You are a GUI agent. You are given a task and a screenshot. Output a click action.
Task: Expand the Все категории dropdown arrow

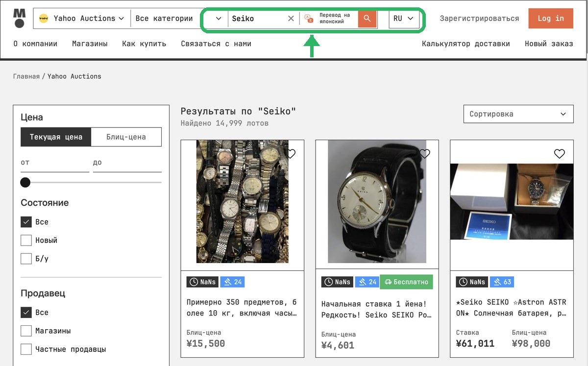[x=219, y=19]
